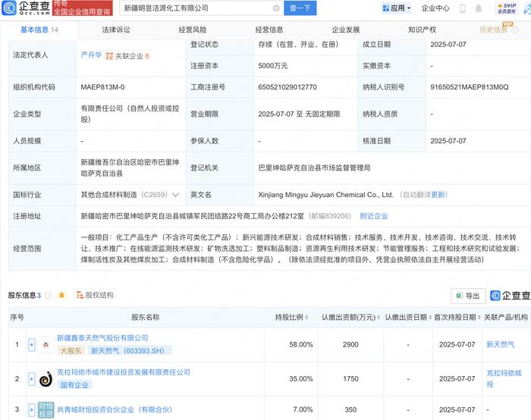Expand row 2 Karamay shareholder details
The height and width of the screenshot is (420, 531).
pos(32,379)
